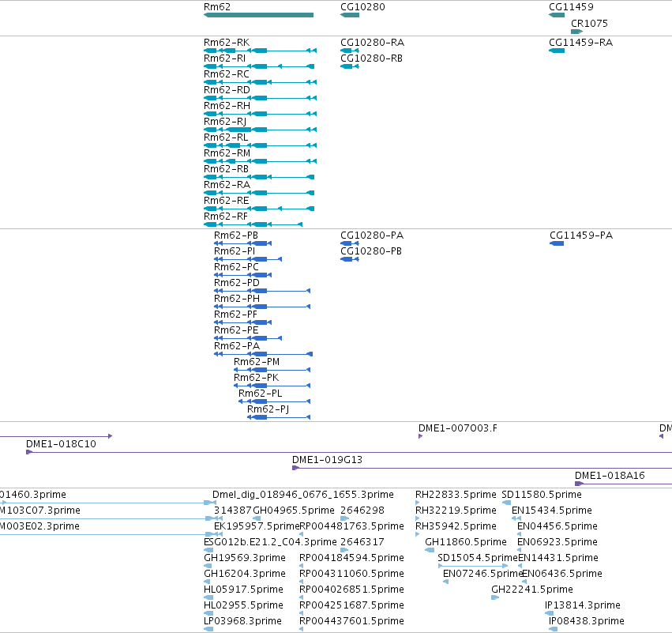The width and height of the screenshot is (672, 633).
Task: Select protein Rm62-PK
Action: click(272, 386)
